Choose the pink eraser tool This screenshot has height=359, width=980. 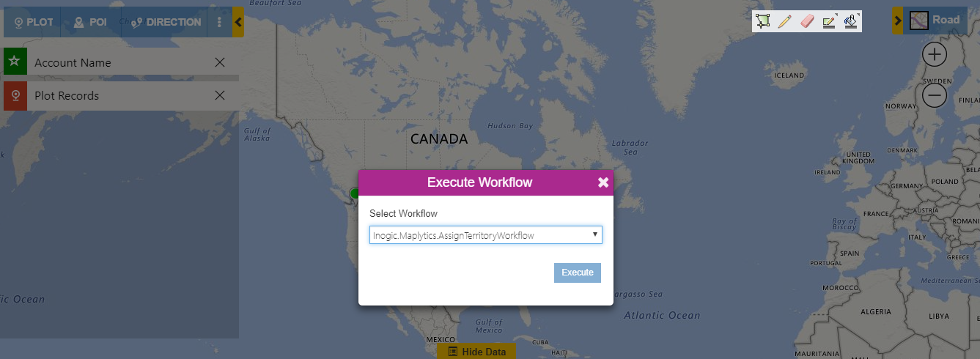(807, 21)
